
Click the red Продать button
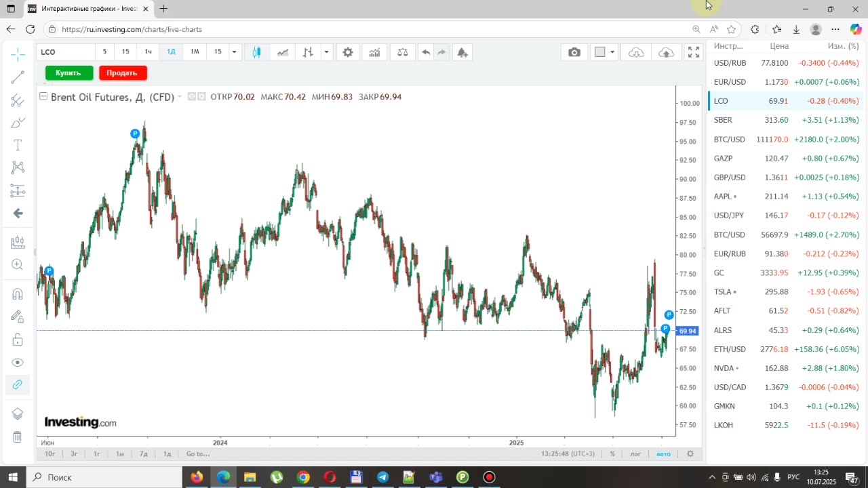(122, 73)
